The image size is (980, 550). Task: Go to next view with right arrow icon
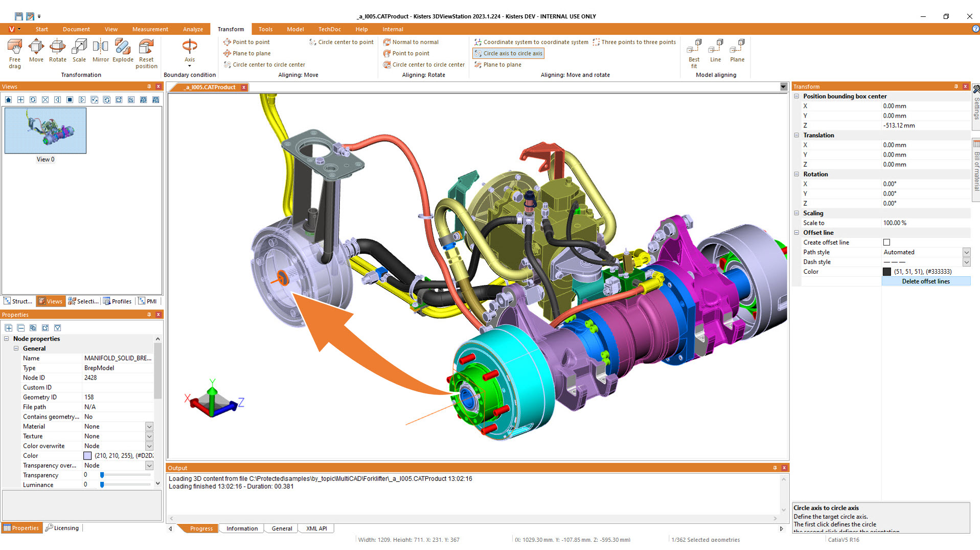(82, 100)
